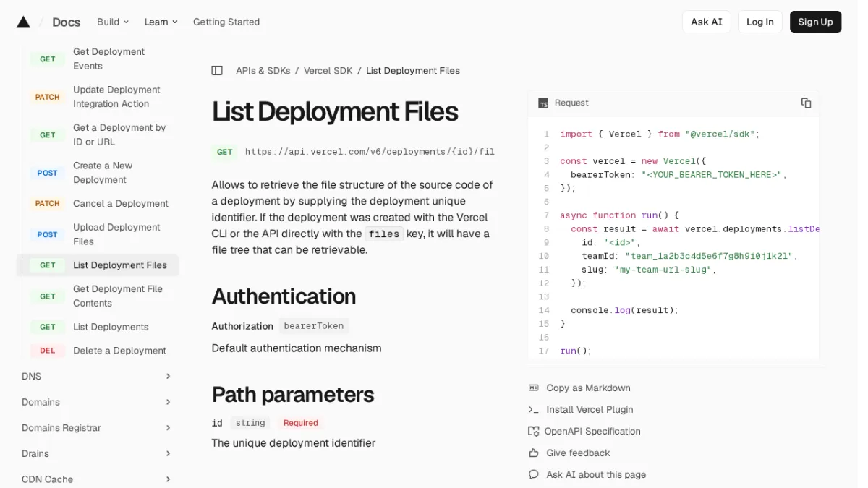868x488 pixels.
Task: Expand the DNS sidebar section
Action: pyautogui.click(x=97, y=377)
